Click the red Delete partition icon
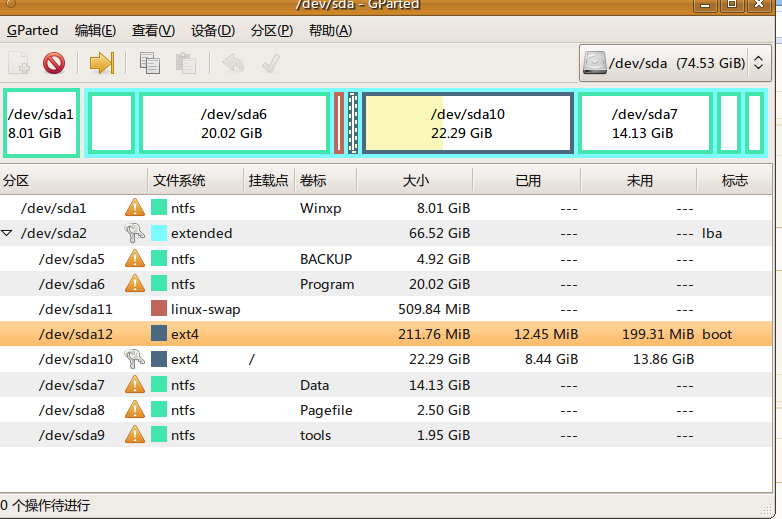 [54, 63]
